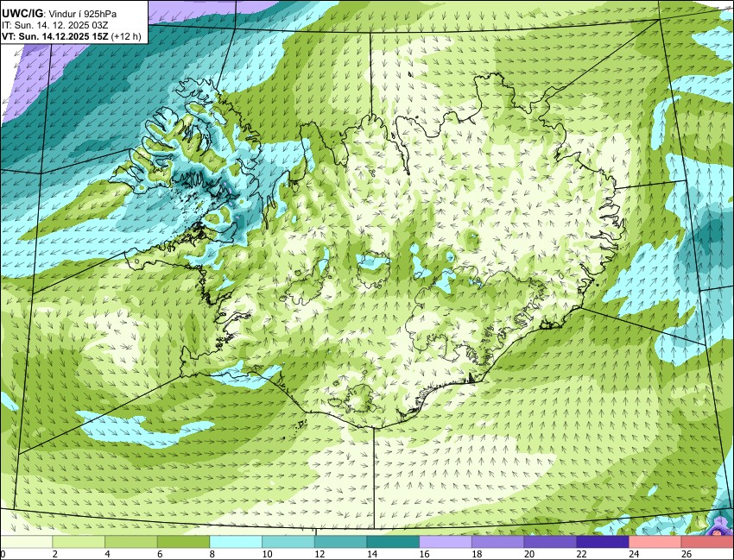Pick the dark teal swatch between 14 and 16
This screenshot has height=560, width=734.
[x=393, y=542]
